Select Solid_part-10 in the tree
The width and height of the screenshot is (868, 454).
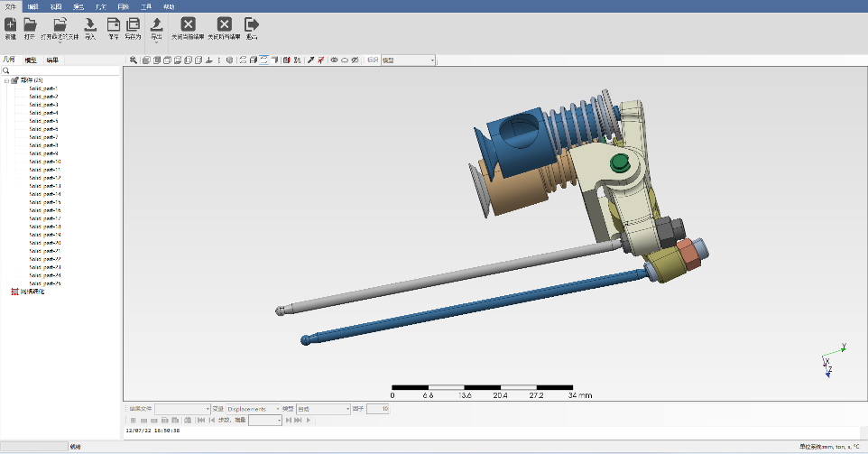[x=45, y=162]
